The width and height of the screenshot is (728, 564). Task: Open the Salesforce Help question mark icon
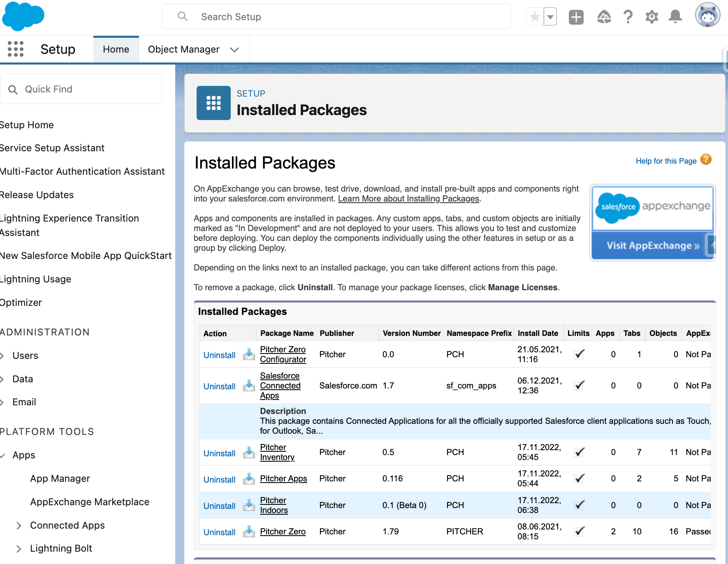[x=628, y=17]
